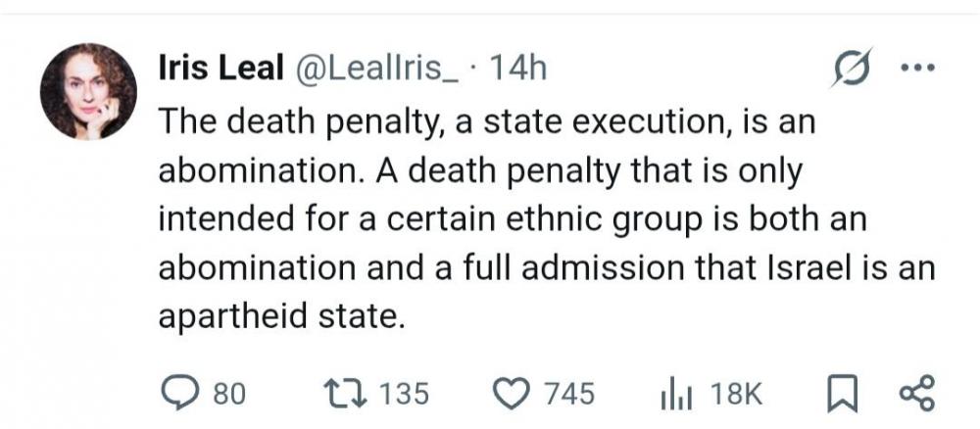This screenshot has width=980, height=429.
Task: Bookmark this tweet by Iris Leal
Action: click(x=841, y=395)
